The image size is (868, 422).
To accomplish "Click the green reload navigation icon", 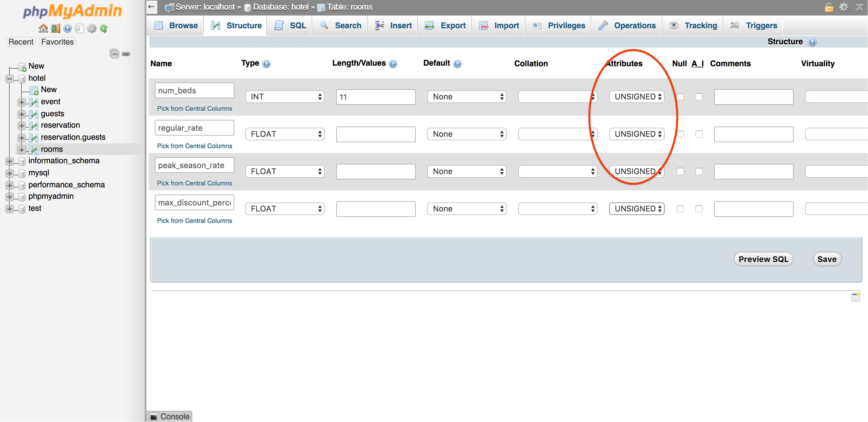I will (x=103, y=29).
